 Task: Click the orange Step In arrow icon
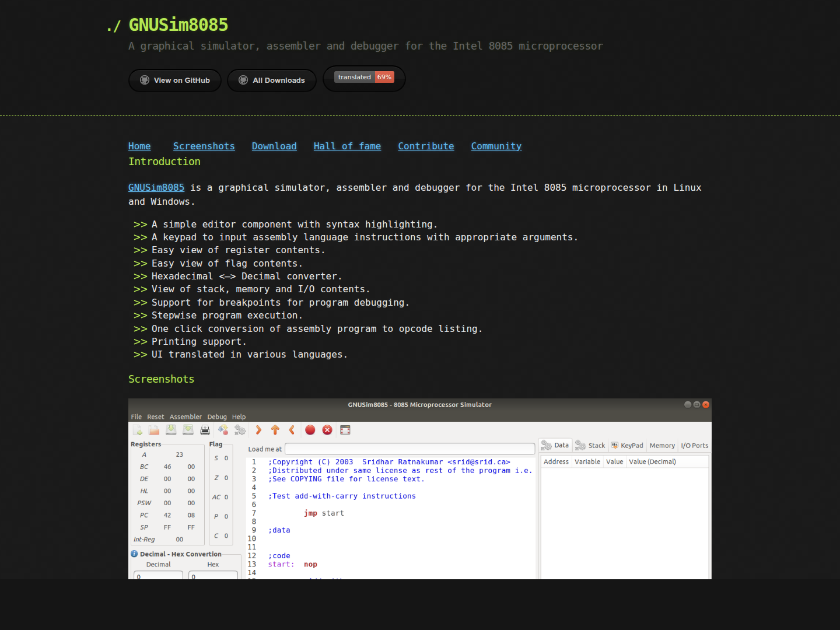tap(258, 430)
